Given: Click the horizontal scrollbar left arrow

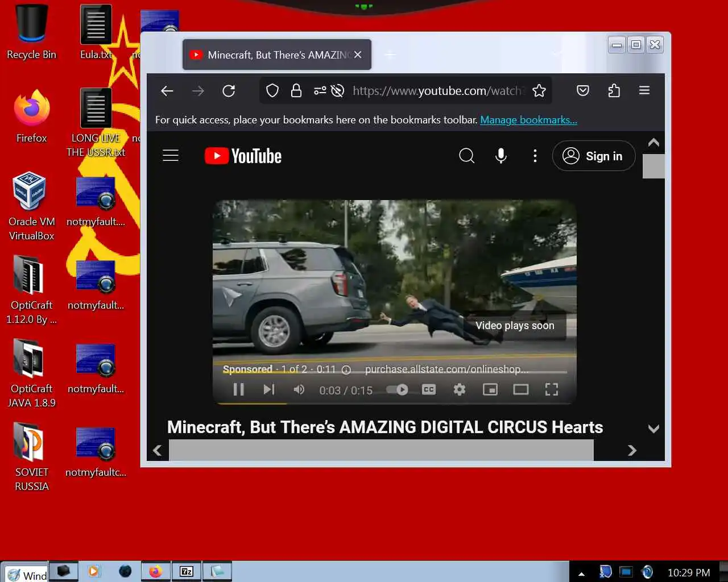Looking at the screenshot, I should [158, 451].
